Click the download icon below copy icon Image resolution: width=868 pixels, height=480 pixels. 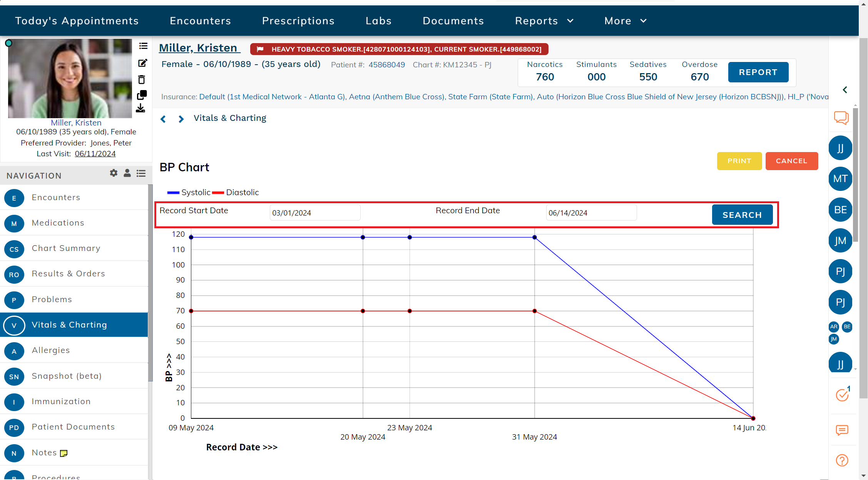pyautogui.click(x=140, y=109)
